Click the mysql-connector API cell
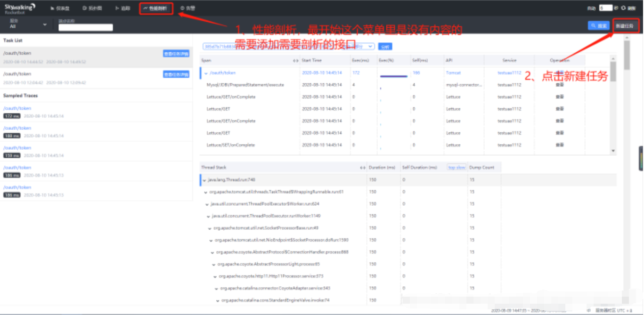Image resolution: width=644 pixels, height=315 pixels. point(464,85)
